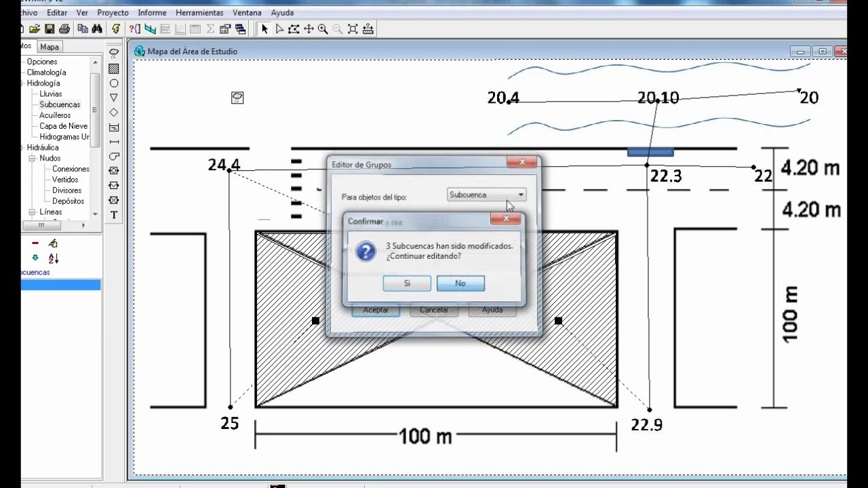868x488 pixels.
Task: Find an object with the binoculars icon
Action: 97,29
